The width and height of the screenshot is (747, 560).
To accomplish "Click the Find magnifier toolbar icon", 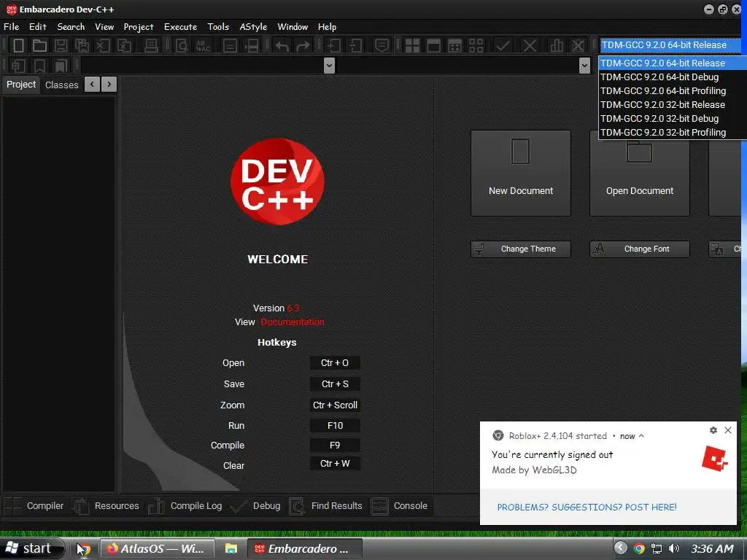I will tap(182, 46).
